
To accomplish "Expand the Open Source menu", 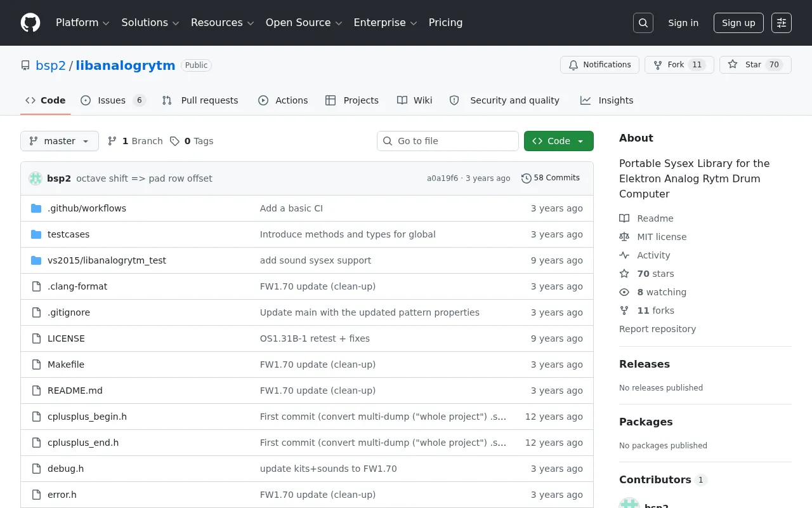I will point(304,23).
